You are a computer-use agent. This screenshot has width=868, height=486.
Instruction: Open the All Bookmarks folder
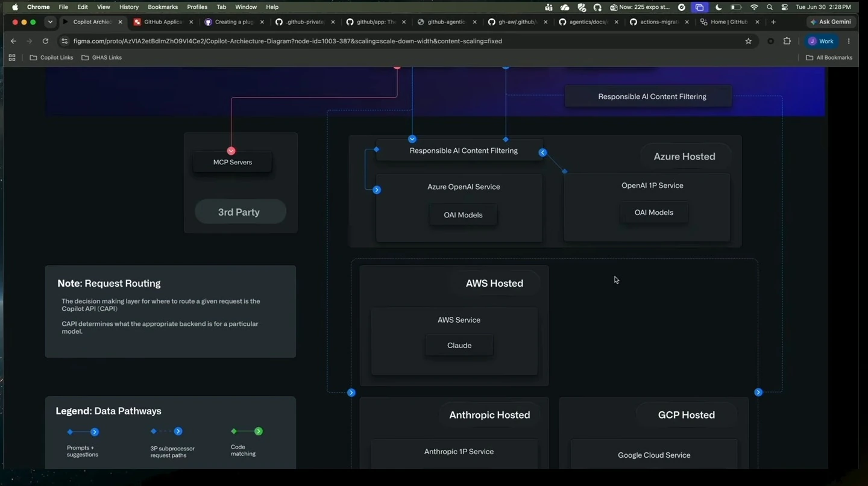tap(829, 58)
